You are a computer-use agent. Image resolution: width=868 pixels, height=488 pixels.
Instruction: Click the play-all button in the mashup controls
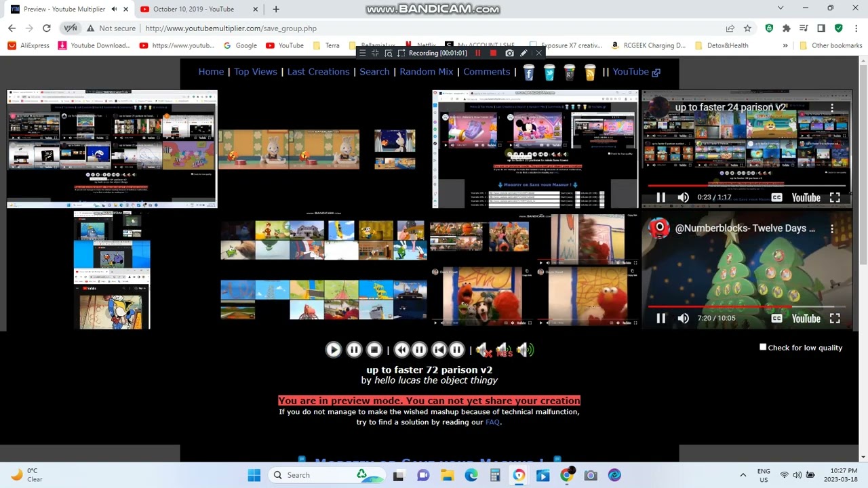point(333,350)
